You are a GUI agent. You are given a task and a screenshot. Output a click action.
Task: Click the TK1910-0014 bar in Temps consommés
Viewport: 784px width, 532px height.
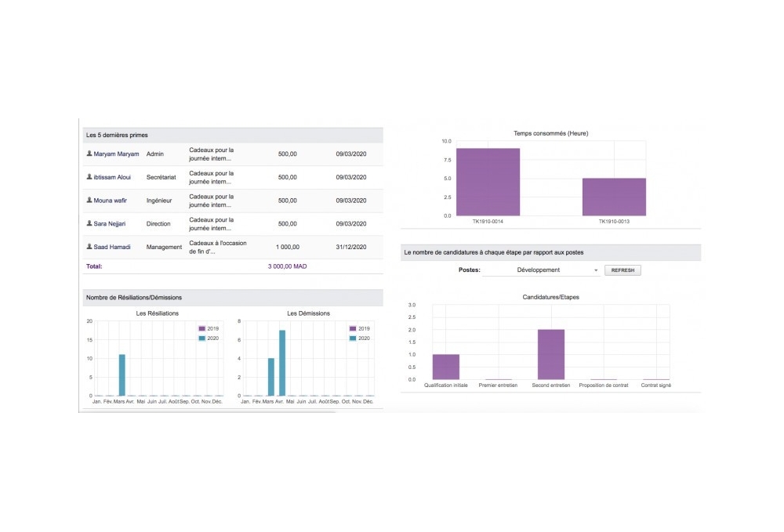488,180
